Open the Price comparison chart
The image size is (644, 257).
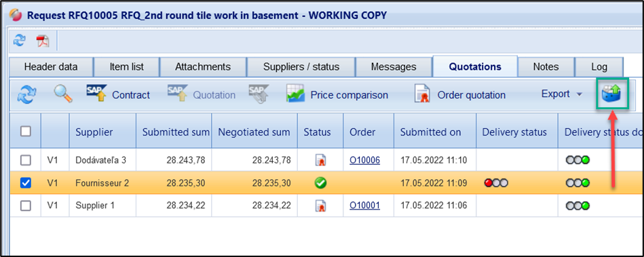pyautogui.click(x=337, y=95)
